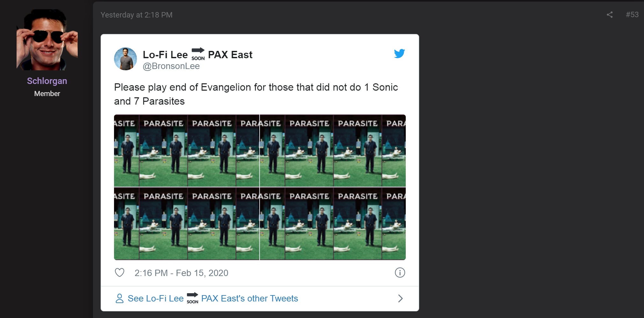Click the Lo-Fi Lee round profile picture
644x318 pixels.
125,59
